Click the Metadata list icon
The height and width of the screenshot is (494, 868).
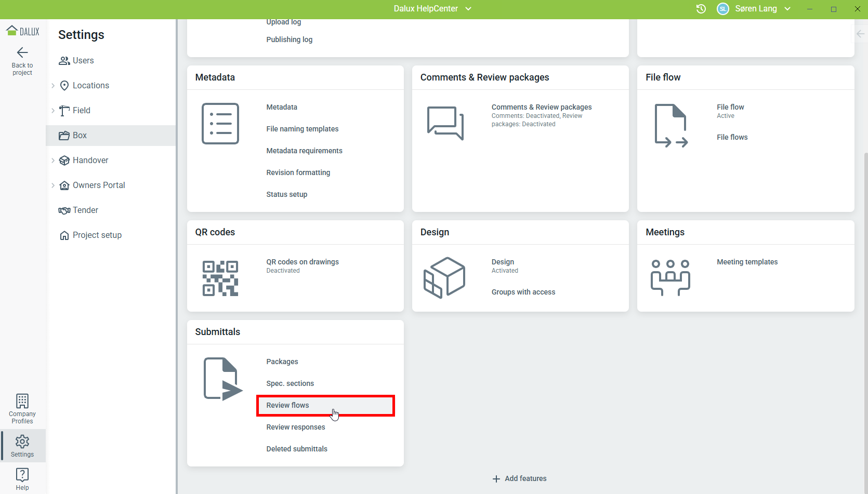coord(220,124)
